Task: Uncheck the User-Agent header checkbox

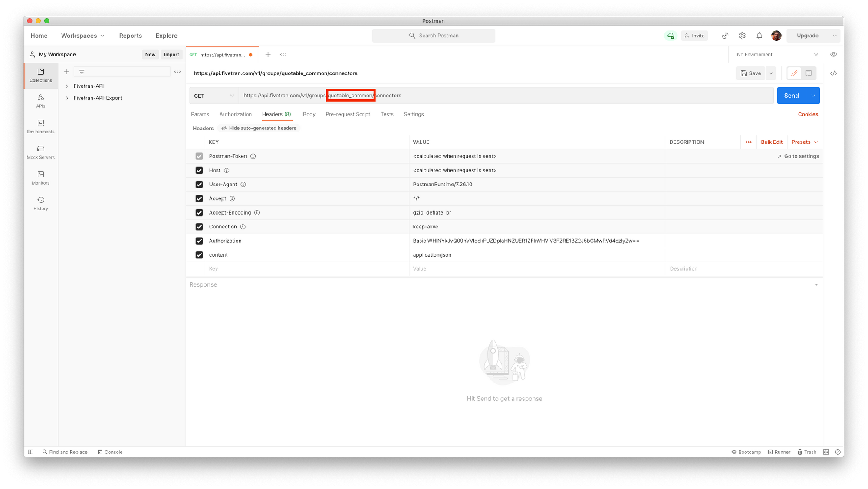Action: click(199, 185)
